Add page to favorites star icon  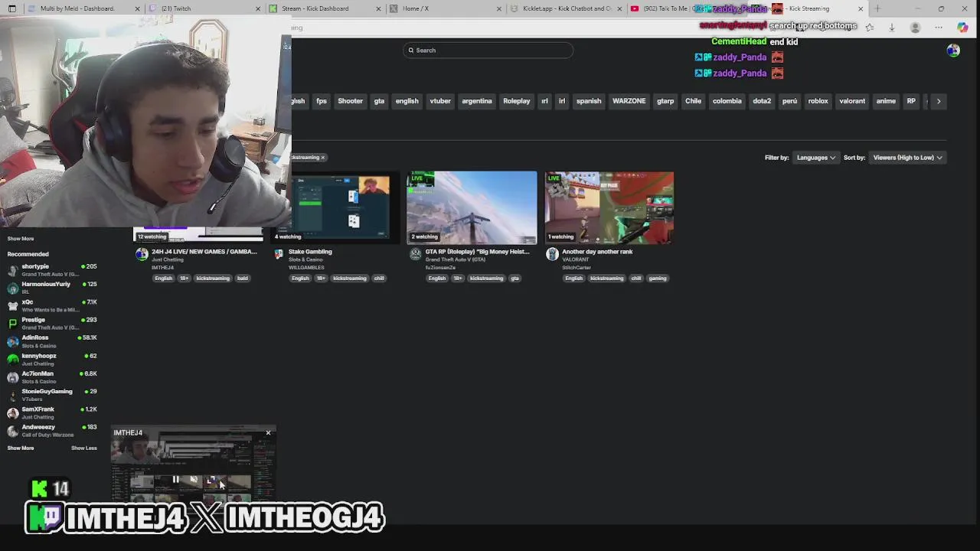click(870, 28)
